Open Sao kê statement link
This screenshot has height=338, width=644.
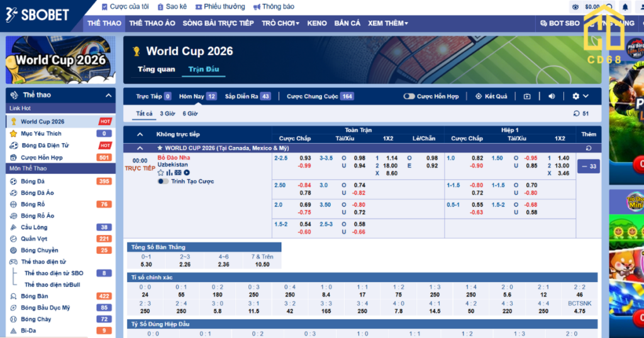172,6
